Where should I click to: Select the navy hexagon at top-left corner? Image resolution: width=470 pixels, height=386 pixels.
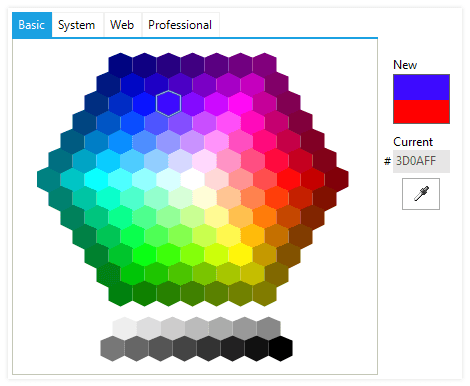click(x=121, y=65)
